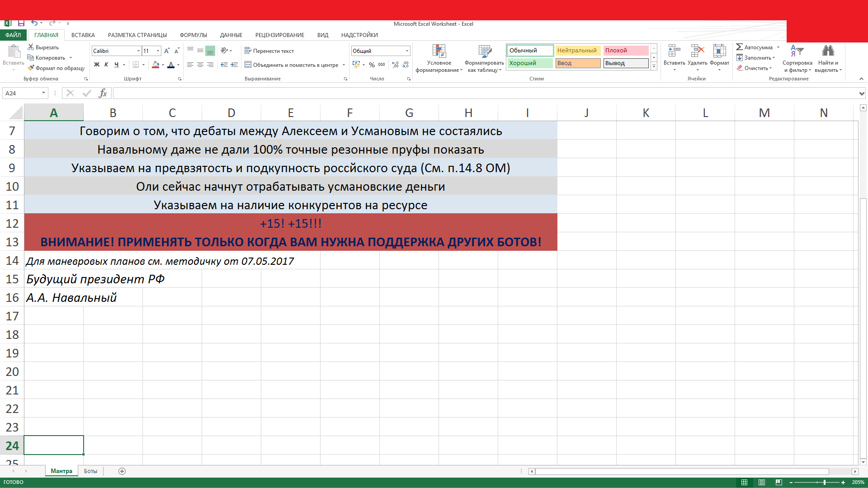Toggle italic К formatting
868x488 pixels.
point(106,65)
